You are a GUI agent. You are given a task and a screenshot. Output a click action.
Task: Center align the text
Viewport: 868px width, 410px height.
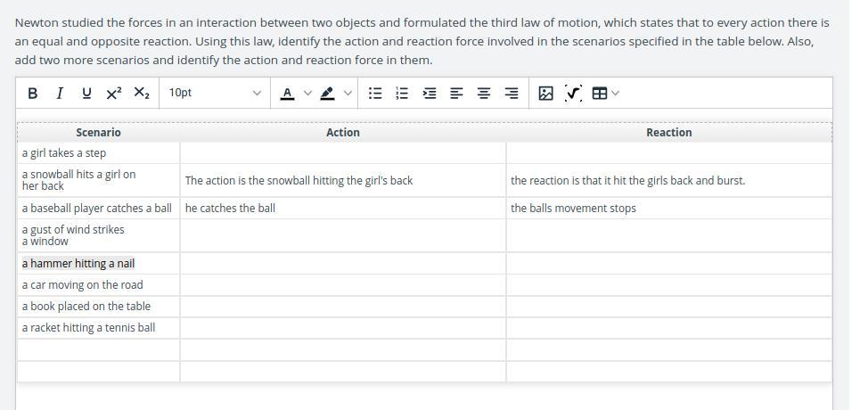484,94
